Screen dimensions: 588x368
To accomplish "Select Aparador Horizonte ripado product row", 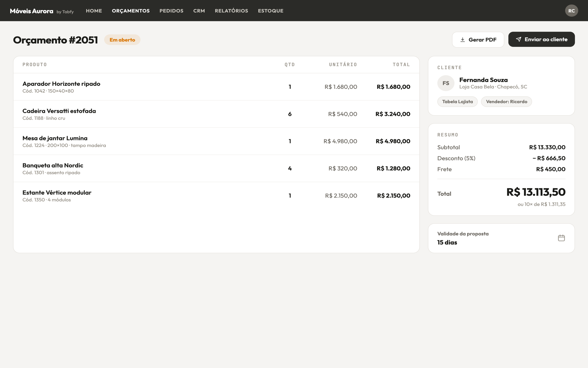I will click(x=216, y=87).
